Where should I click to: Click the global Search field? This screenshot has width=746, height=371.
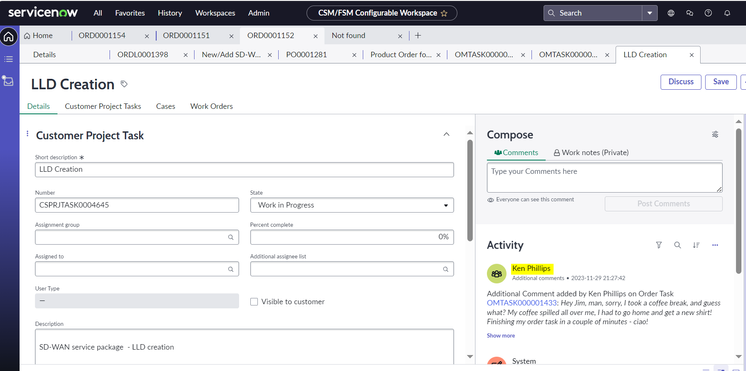[x=593, y=13]
